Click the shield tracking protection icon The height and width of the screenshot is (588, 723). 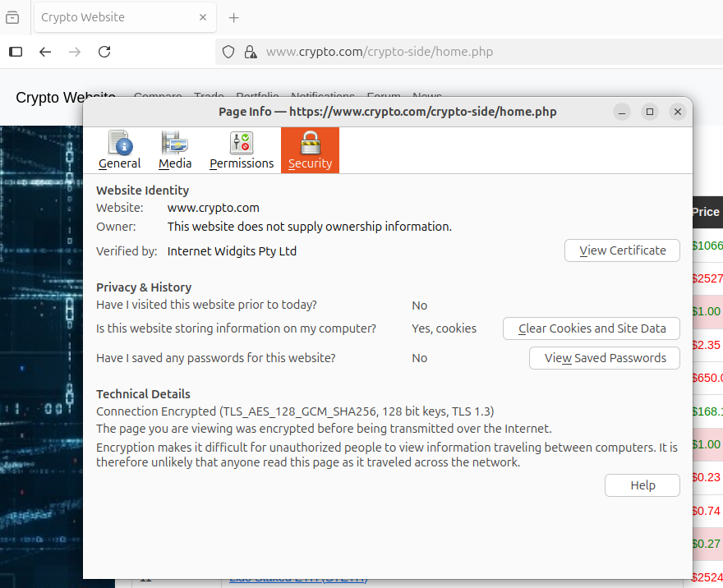pyautogui.click(x=229, y=52)
